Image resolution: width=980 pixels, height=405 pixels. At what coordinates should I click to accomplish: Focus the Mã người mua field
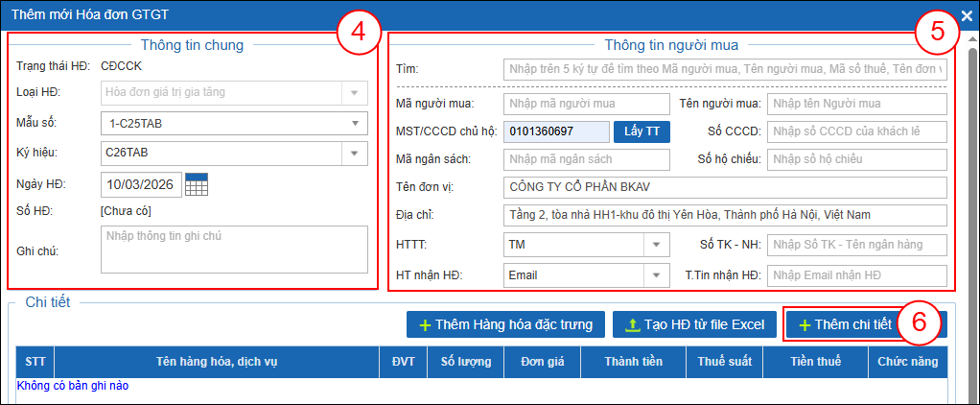point(585,104)
